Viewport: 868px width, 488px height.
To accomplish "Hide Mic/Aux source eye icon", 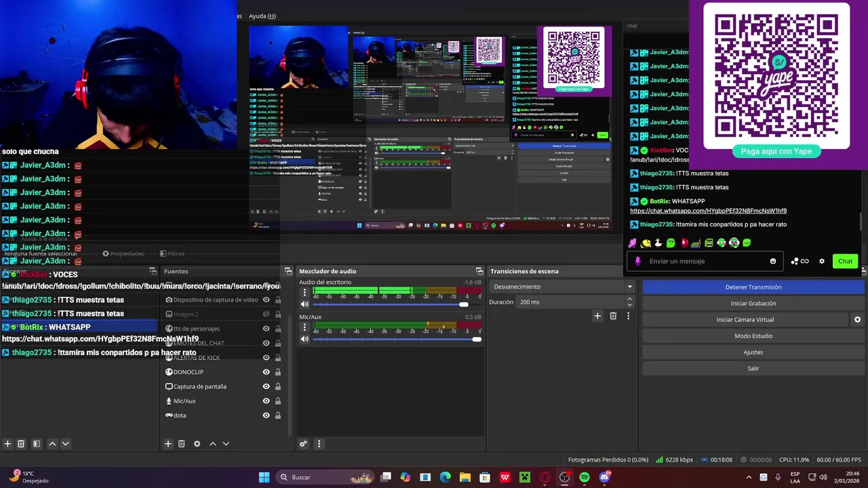I will (x=267, y=401).
